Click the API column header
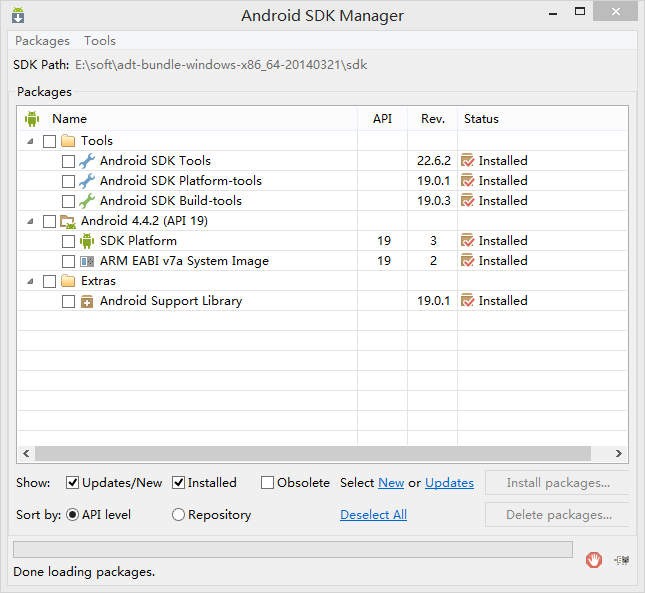 tap(382, 119)
